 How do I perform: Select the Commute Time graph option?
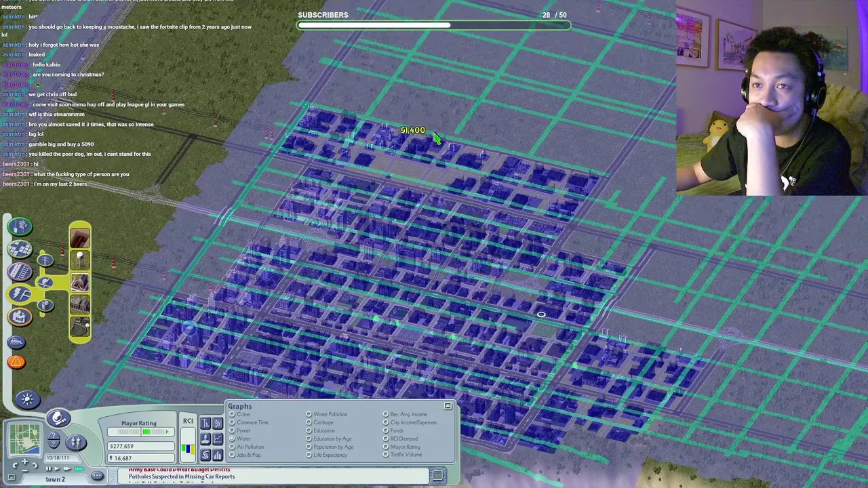(232, 422)
